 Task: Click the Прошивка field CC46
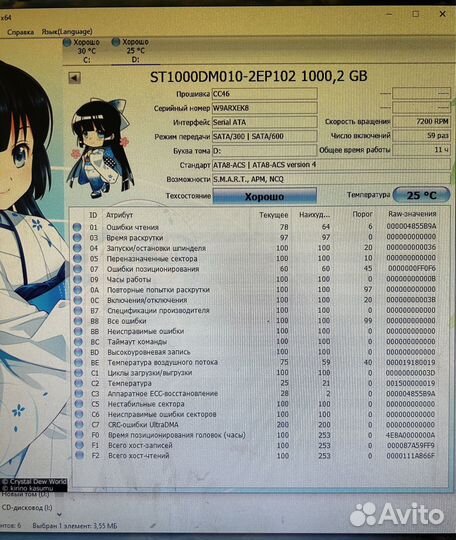click(x=265, y=94)
